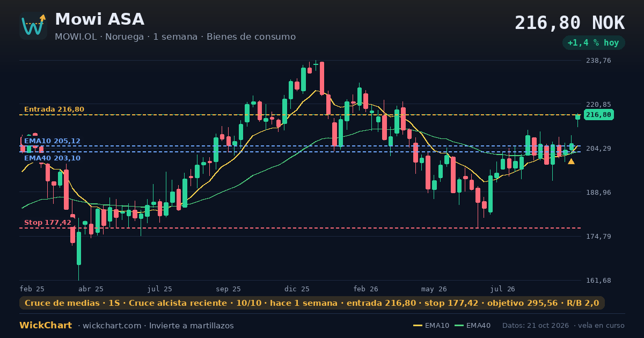Click the Cruce de medias signal summary banner

pyautogui.click(x=312, y=303)
